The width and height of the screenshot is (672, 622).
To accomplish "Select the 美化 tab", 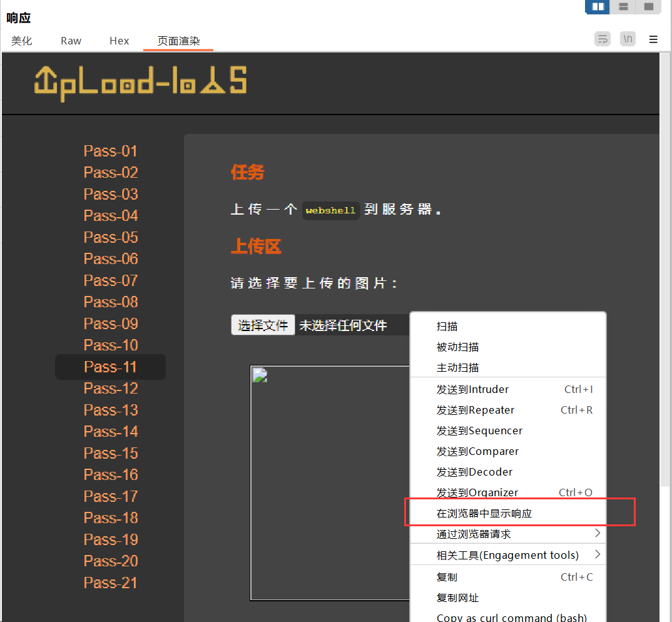I will (22, 41).
